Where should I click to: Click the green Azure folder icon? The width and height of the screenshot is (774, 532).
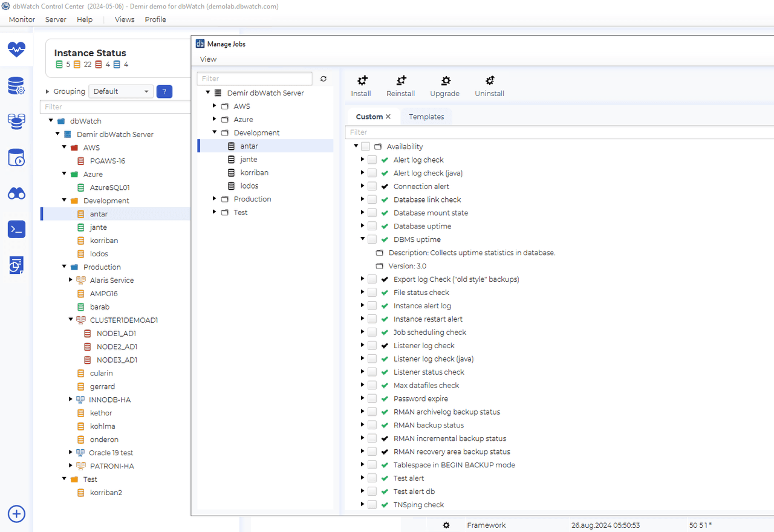[74, 174]
